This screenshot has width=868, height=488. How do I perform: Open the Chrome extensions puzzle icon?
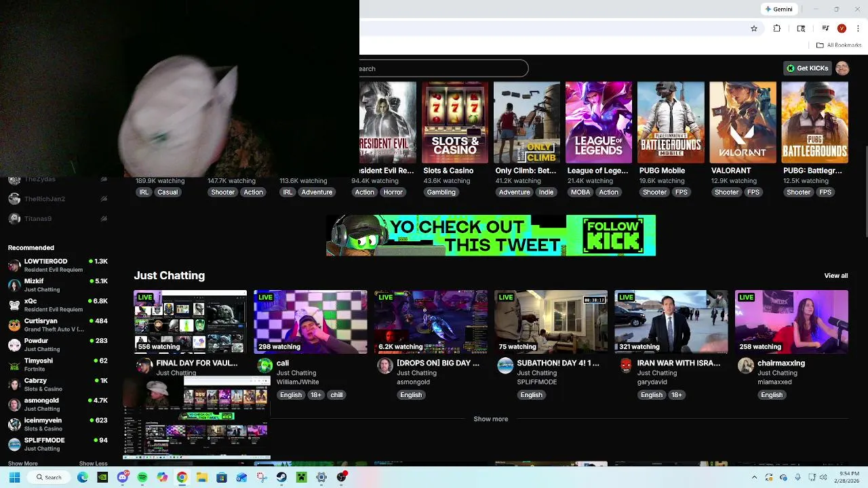[x=777, y=28]
